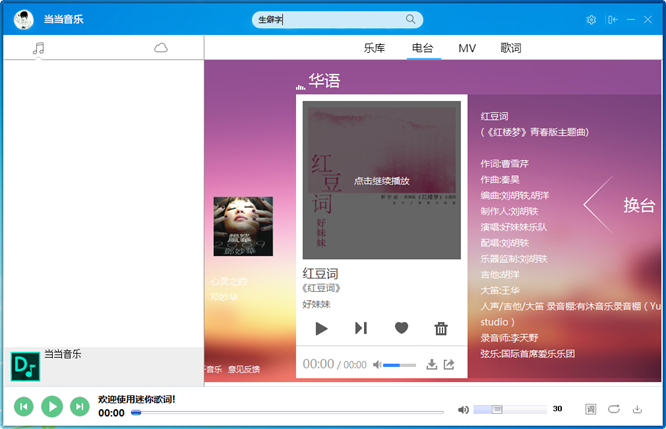Go to previous track in bottom bar
This screenshot has width=666, height=429.
[x=24, y=407]
